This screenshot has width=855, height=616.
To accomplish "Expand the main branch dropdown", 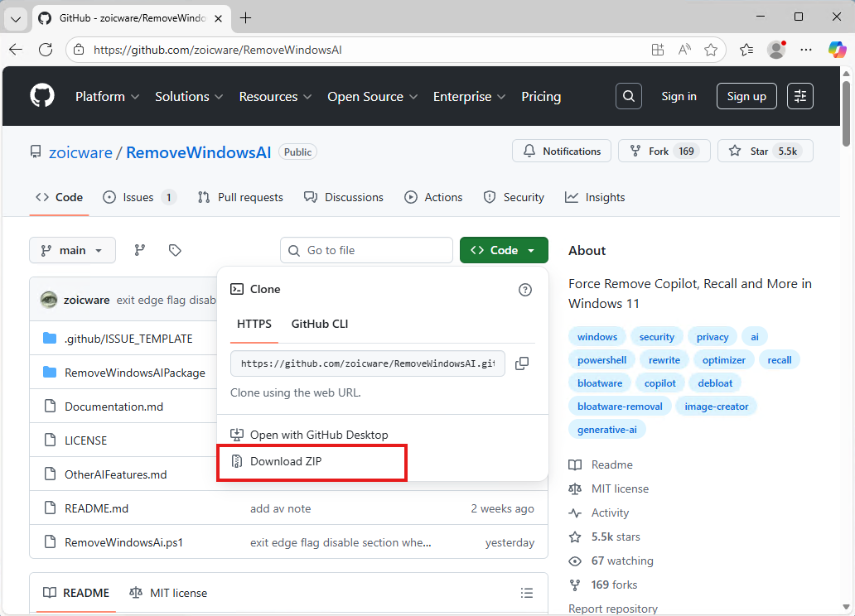I will (x=72, y=250).
